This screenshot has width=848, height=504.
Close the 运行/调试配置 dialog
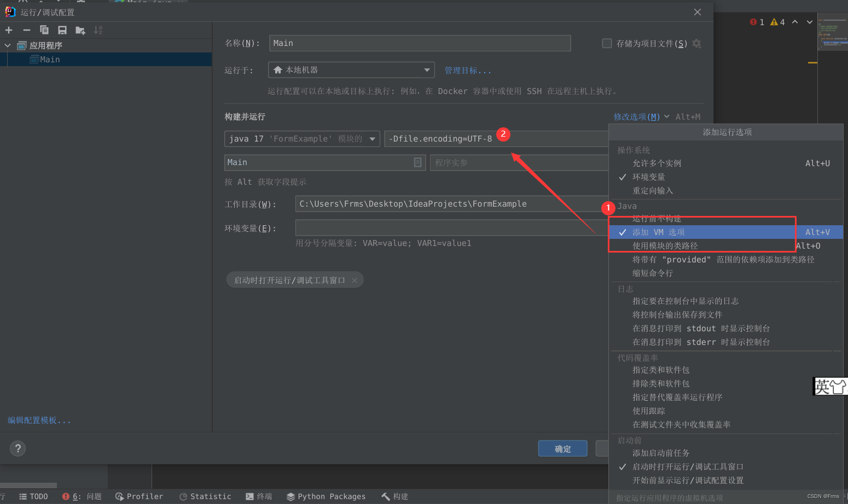(x=698, y=12)
